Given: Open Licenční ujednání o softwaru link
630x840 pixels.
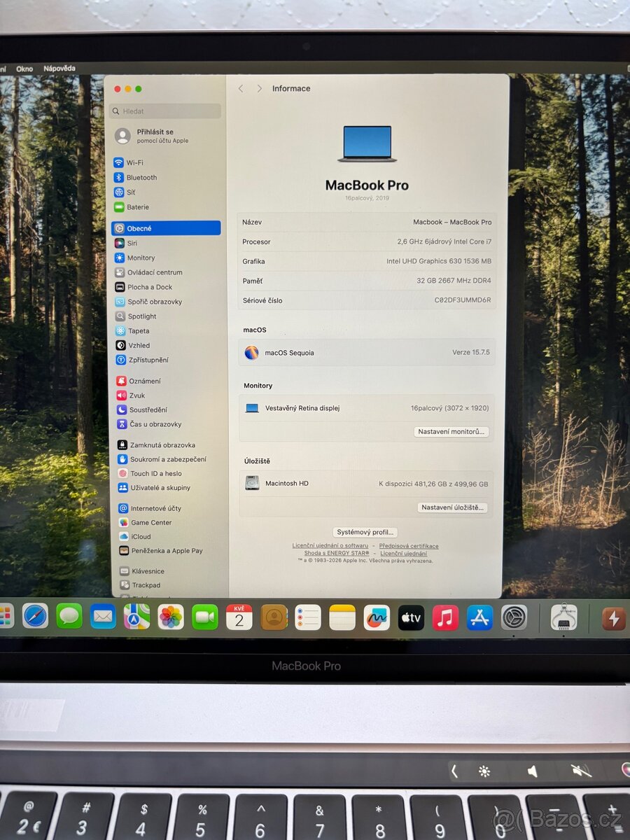Looking at the screenshot, I should click(330, 546).
